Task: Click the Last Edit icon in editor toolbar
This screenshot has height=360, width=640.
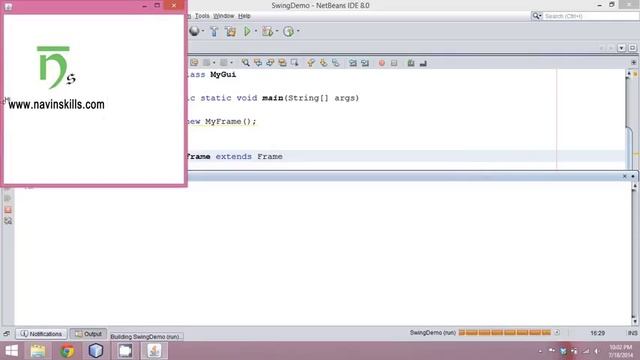Action: (194, 63)
